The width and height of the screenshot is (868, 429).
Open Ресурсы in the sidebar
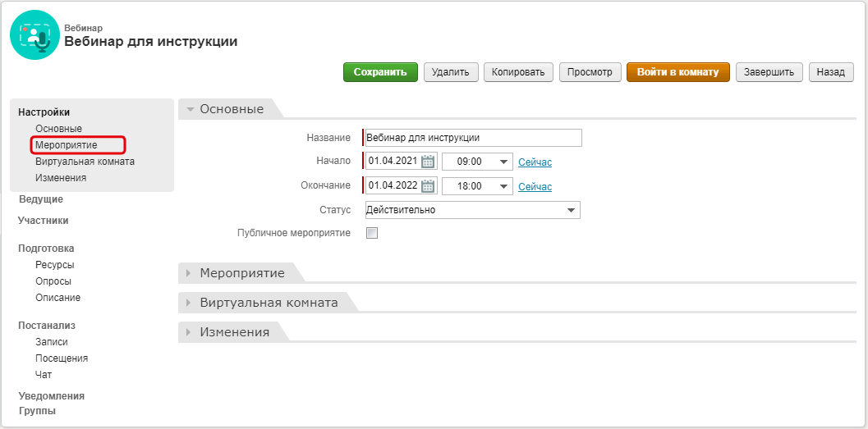(55, 265)
